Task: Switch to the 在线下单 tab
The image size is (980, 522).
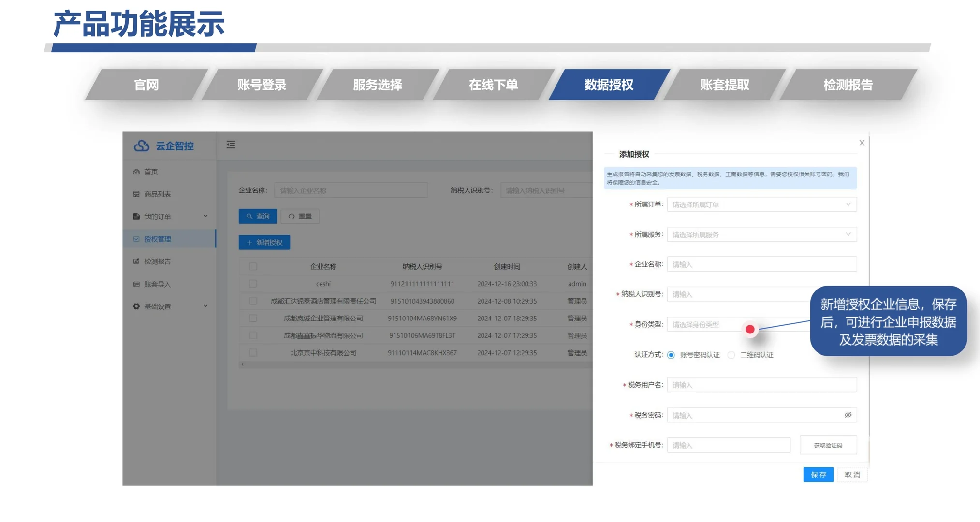Action: [x=493, y=84]
